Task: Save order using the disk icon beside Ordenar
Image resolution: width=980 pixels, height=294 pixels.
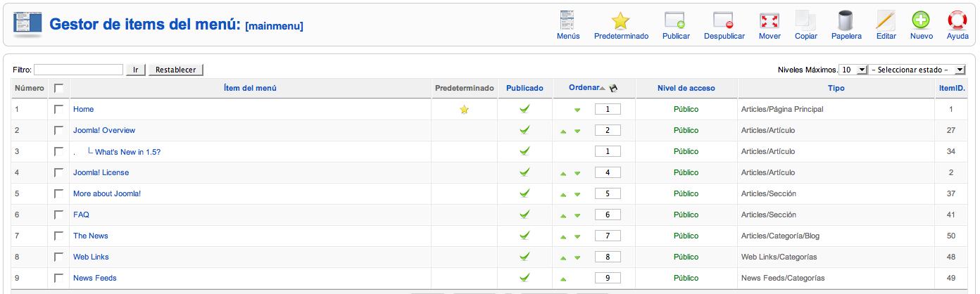Action: [613, 89]
